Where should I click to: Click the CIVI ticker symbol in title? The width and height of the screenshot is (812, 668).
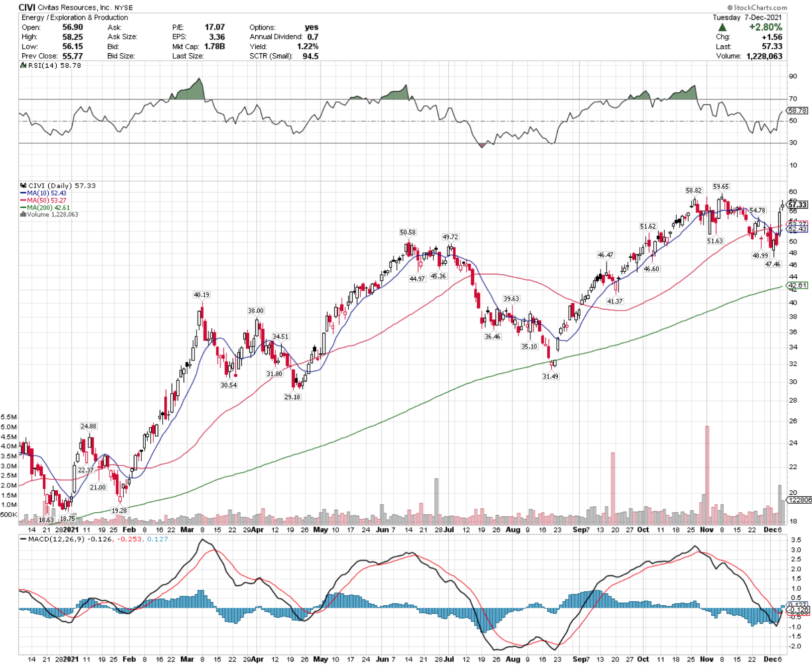(27, 7)
